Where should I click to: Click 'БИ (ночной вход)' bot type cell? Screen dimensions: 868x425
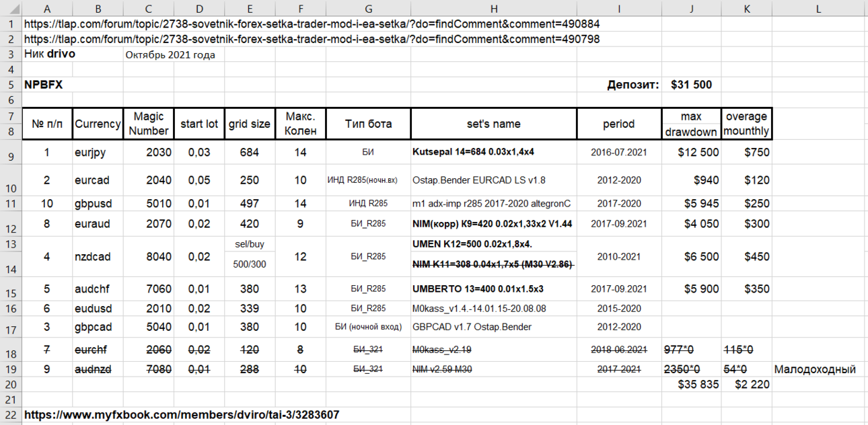(x=368, y=327)
